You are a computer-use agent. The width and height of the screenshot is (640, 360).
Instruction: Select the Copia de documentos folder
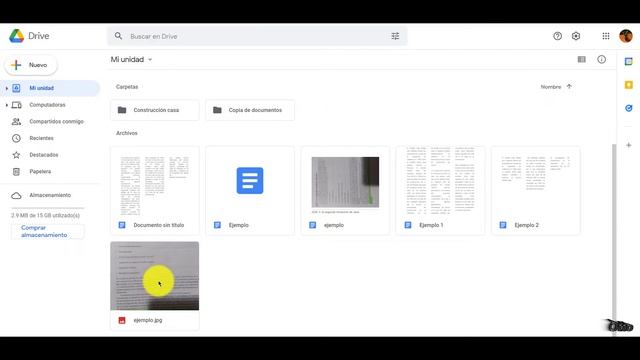point(250,110)
